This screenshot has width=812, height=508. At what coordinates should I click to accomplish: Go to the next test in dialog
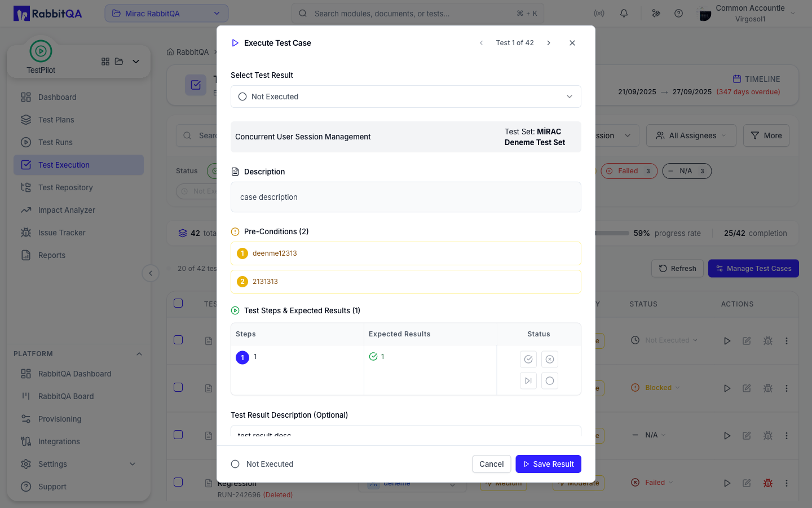(x=549, y=43)
